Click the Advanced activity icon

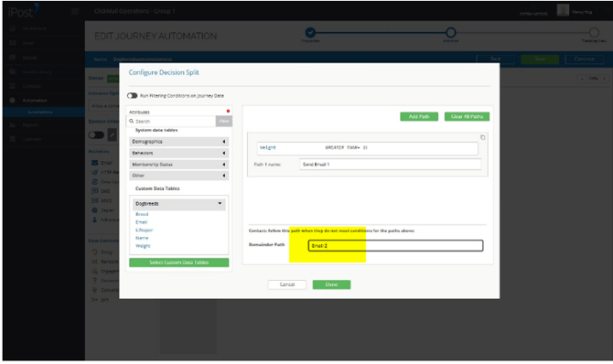click(94, 219)
